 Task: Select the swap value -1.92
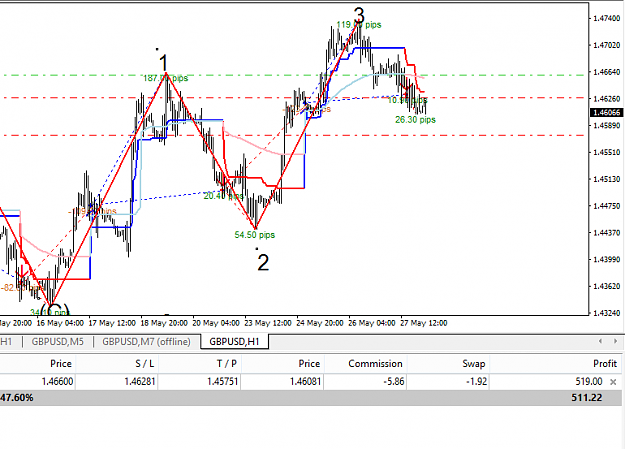point(476,382)
